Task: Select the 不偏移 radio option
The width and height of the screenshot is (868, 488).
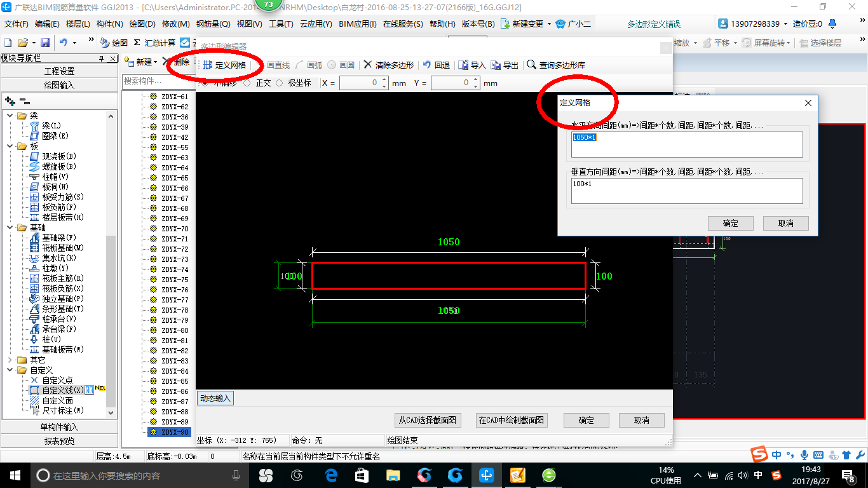Action: click(x=205, y=83)
